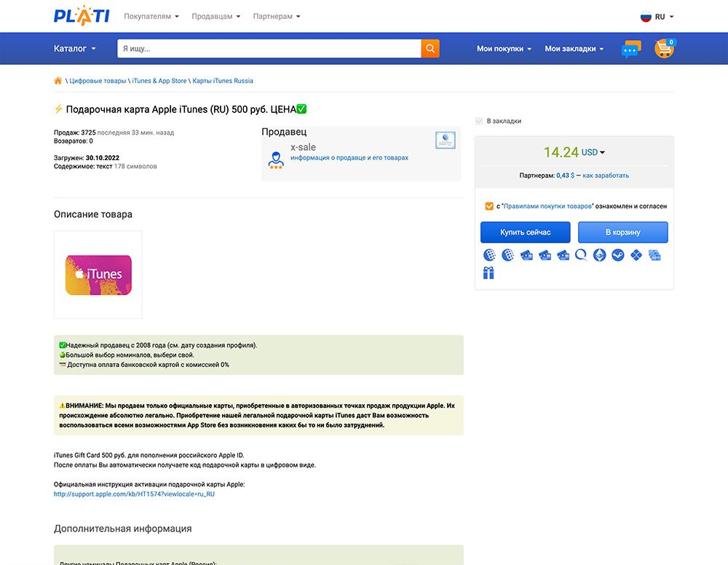Click the "Купить сейчас" button
Screen dimensions: 728x565
coord(525,232)
